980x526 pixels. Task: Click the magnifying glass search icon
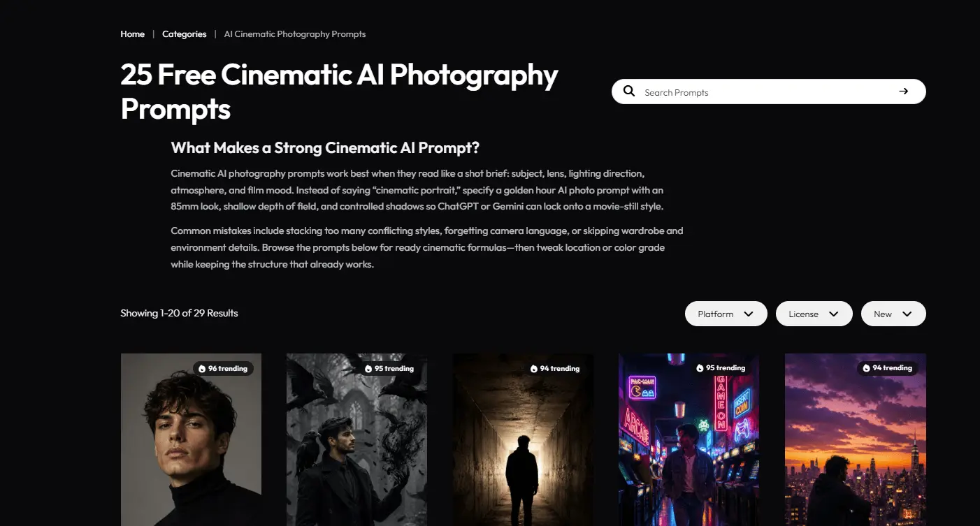(x=629, y=92)
